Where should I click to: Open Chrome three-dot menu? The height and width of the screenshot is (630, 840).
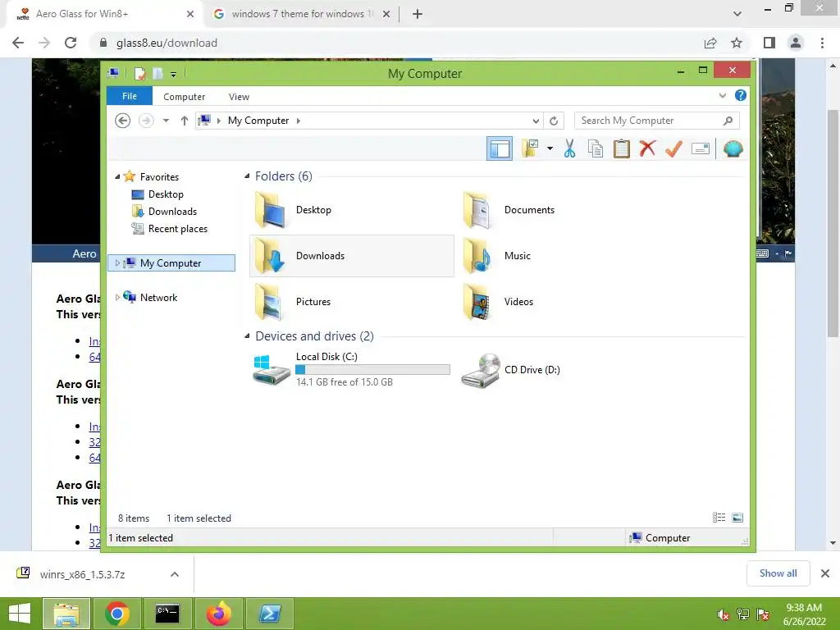coord(822,43)
